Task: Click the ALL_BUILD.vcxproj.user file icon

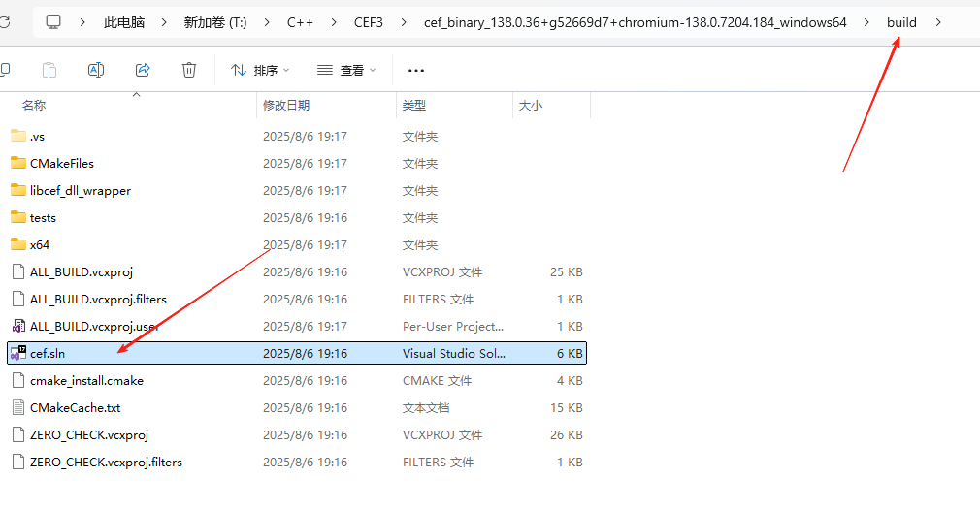Action: pos(18,326)
